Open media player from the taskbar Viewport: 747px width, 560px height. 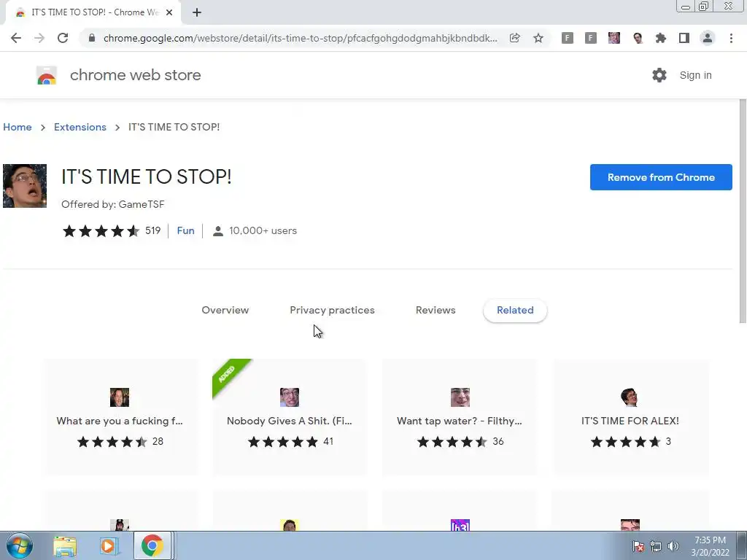pos(108,546)
